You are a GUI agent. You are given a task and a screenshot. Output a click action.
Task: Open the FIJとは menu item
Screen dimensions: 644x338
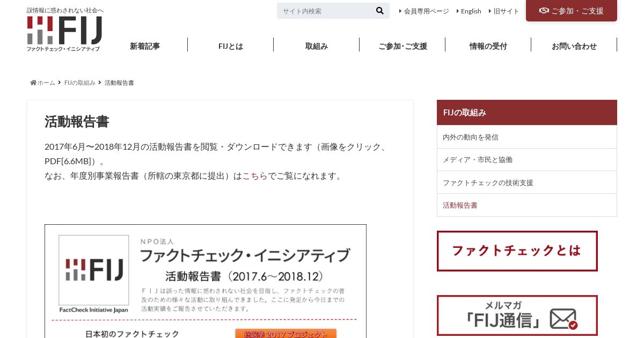click(x=231, y=46)
